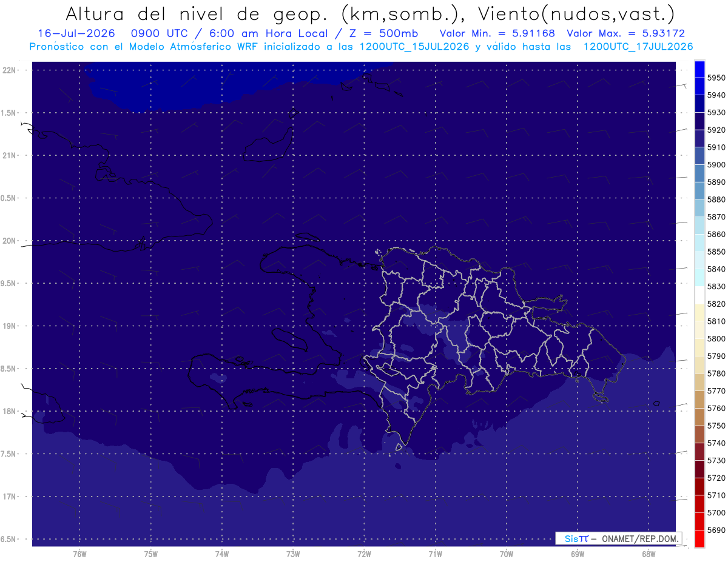Click the '73W' longitude label
Image resolution: width=728 pixels, height=562 pixels.
tap(293, 554)
